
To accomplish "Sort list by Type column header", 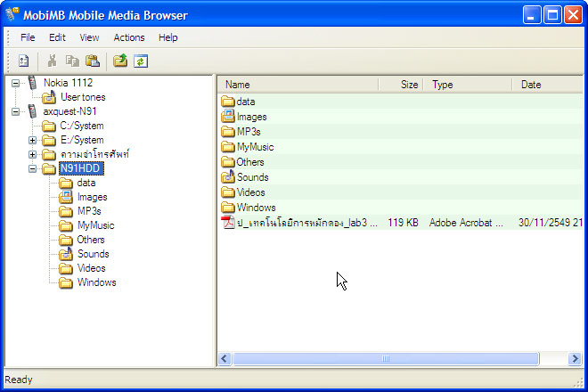I will pyautogui.click(x=468, y=85).
